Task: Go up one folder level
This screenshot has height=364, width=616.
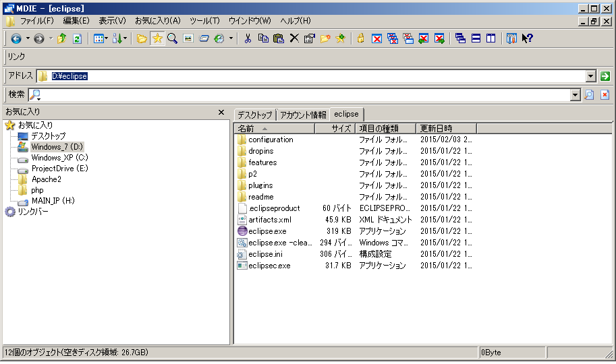Action: click(x=61, y=38)
